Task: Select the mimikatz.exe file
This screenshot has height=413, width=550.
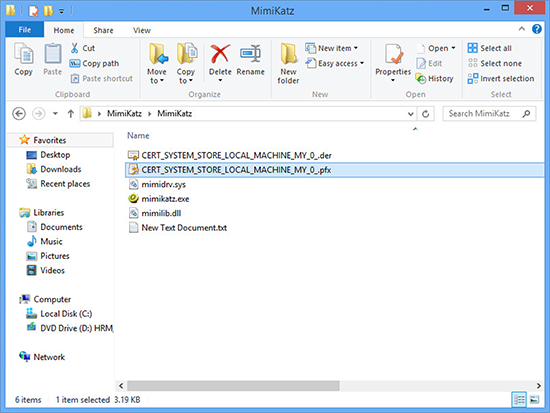Action: (x=159, y=199)
